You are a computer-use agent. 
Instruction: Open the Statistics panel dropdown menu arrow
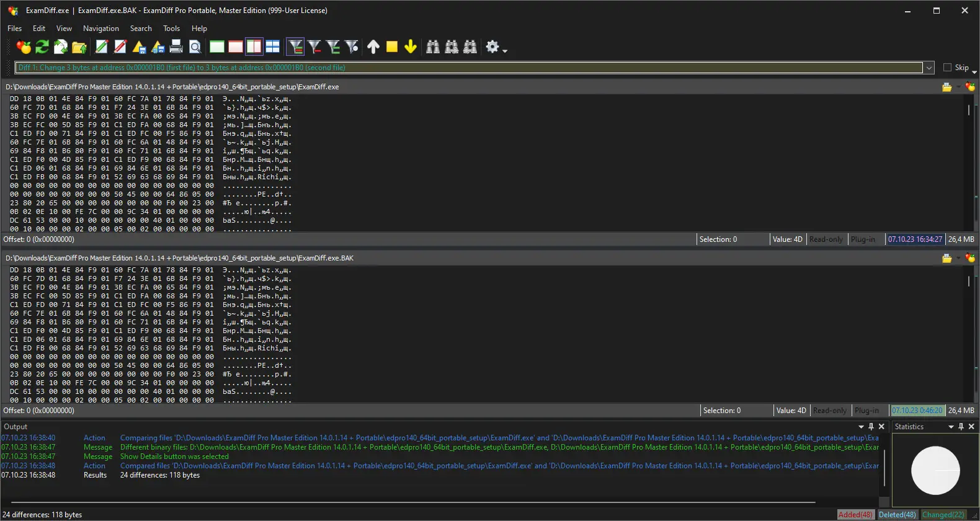pos(951,427)
